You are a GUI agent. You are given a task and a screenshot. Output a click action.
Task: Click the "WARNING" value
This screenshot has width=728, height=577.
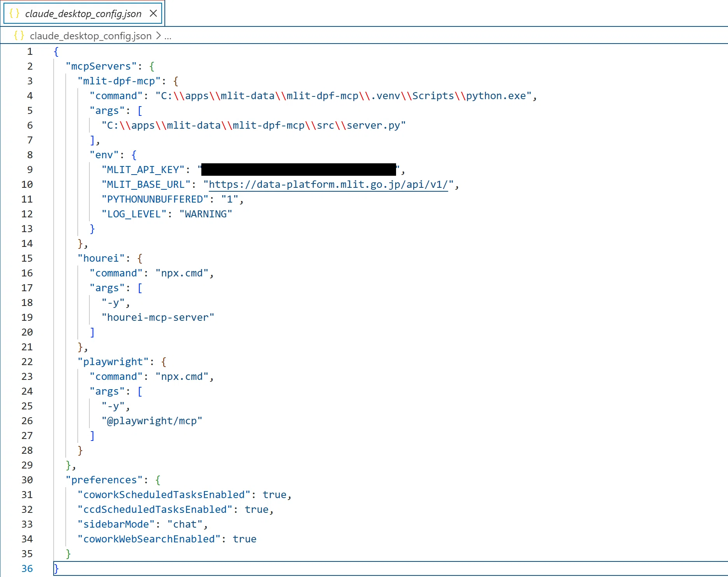(206, 214)
